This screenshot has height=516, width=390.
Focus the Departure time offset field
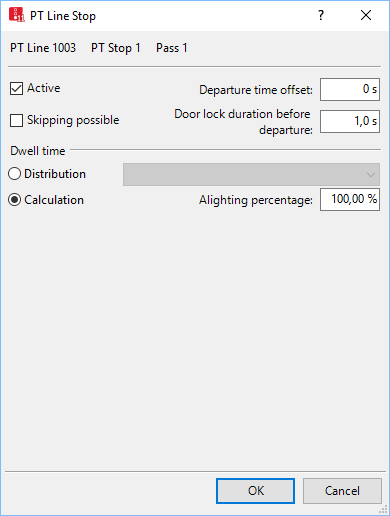pos(350,89)
